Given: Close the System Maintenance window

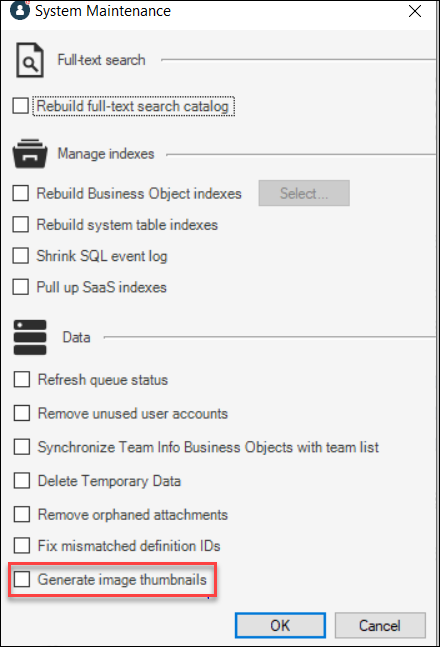Looking at the screenshot, I should [415, 11].
